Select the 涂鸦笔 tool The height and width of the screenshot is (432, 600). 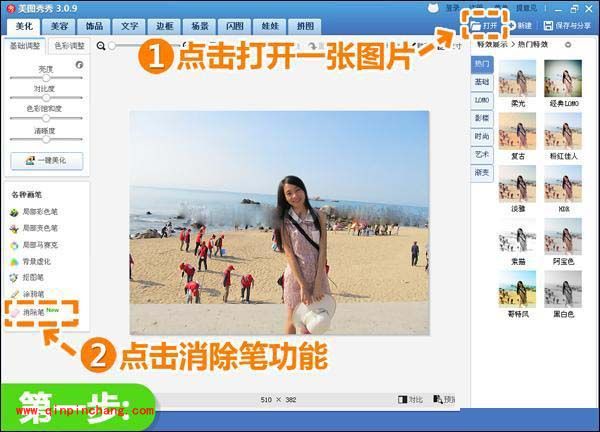28,294
